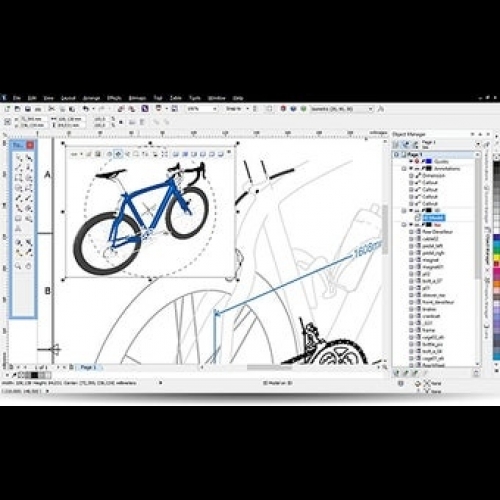500x500 pixels.
Task: Collapse the Page 1 tree node
Action: coord(396,155)
